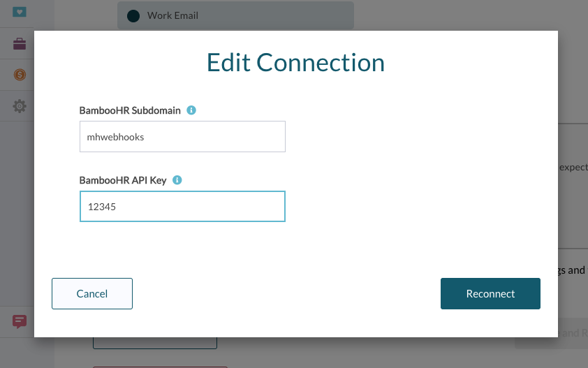Click the Reconnect button
This screenshot has height=368, width=588.
click(490, 294)
